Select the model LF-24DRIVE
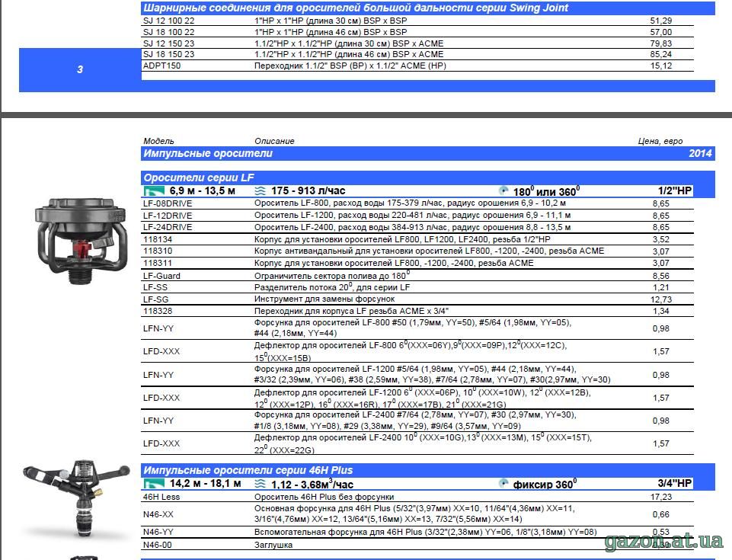This screenshot has height=560, width=732. (168, 228)
